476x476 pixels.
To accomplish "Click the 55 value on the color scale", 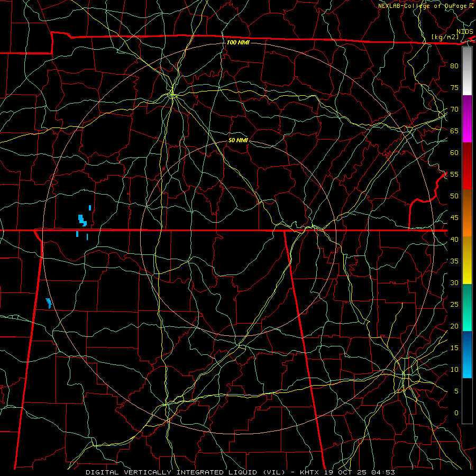I will coord(454,174).
